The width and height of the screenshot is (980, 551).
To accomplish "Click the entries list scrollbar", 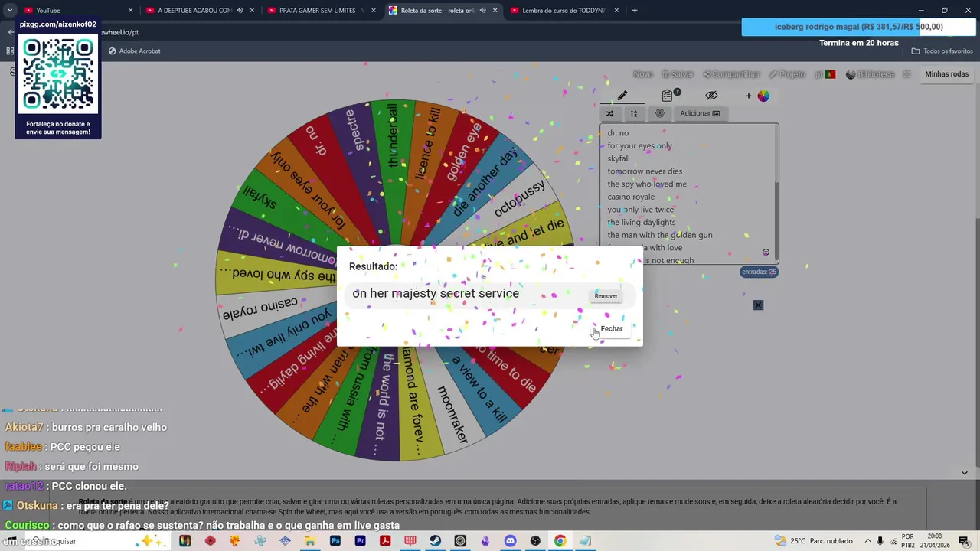I will click(776, 194).
